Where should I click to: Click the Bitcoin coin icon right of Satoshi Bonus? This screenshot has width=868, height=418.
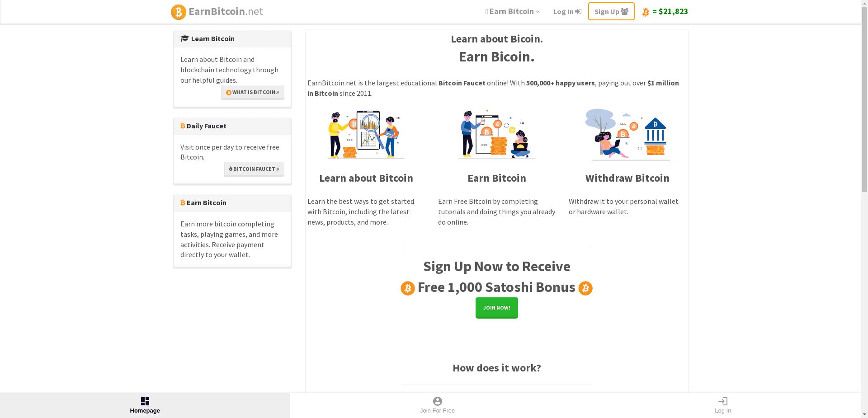tap(585, 288)
